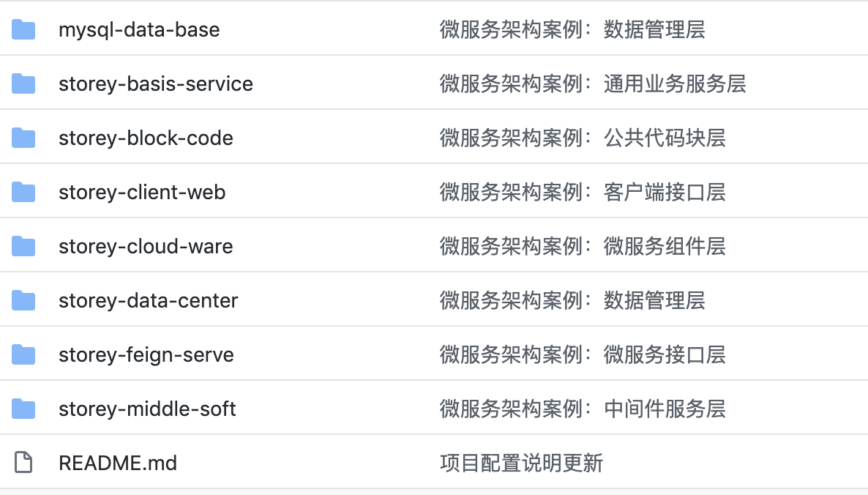Click the storey-client-web folder icon
The height and width of the screenshot is (495, 868).
coord(23,193)
